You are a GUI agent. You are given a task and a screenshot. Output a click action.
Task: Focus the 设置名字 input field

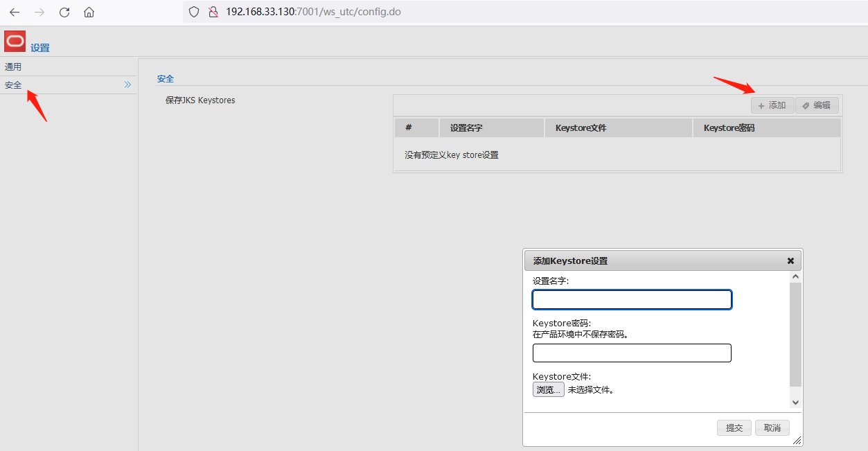click(632, 299)
